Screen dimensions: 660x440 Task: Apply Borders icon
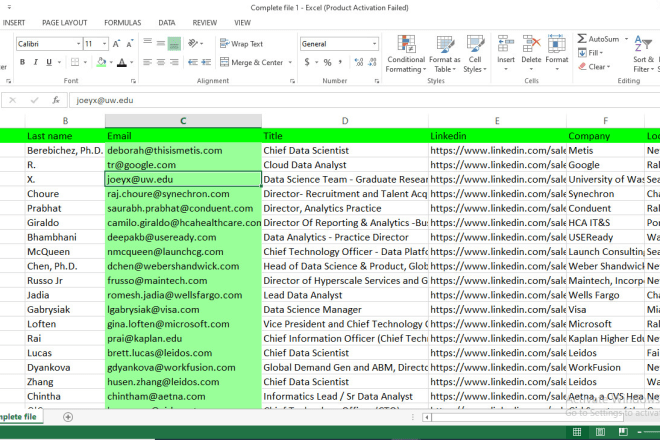(x=75, y=62)
